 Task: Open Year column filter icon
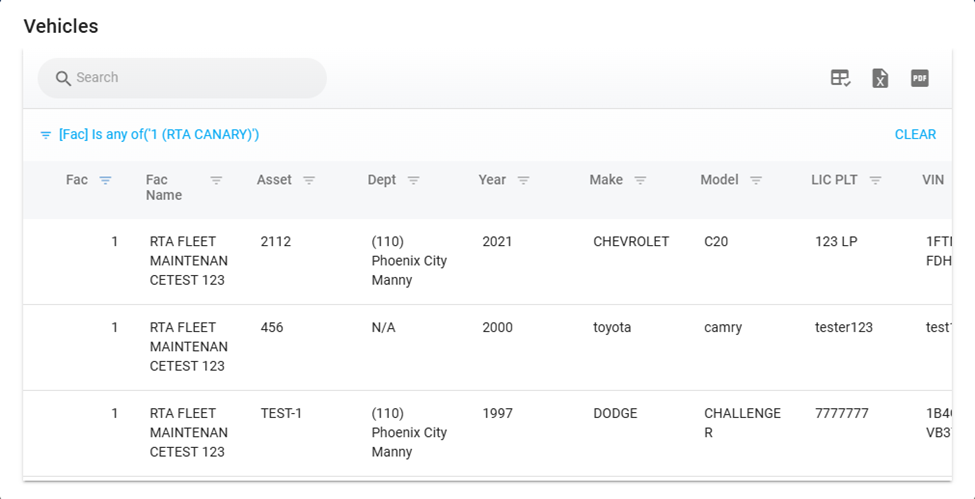523,181
